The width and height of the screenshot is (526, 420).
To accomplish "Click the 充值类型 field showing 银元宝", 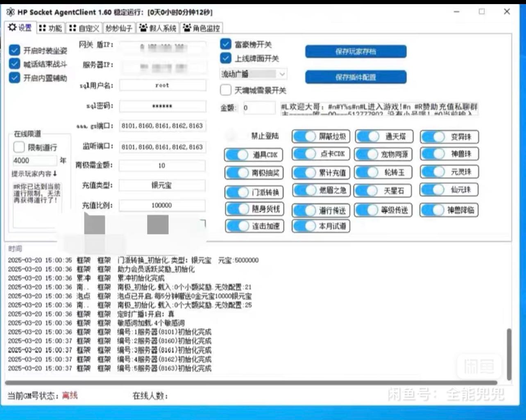I will tap(162, 185).
